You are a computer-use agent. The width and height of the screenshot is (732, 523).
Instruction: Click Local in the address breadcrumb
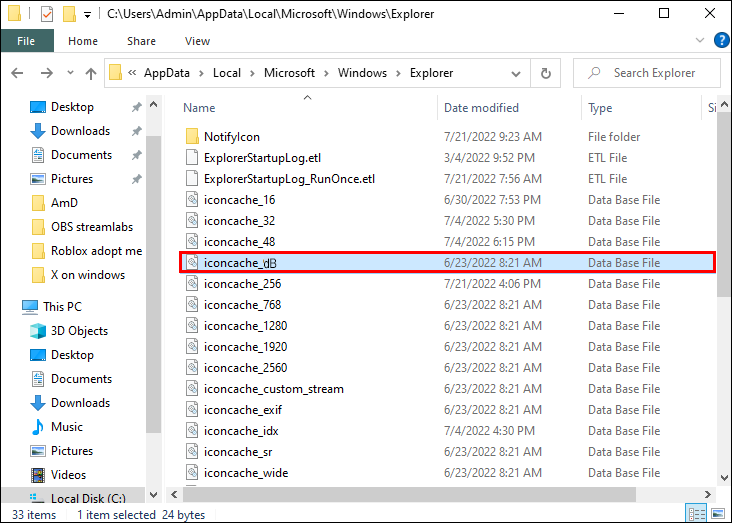click(x=227, y=73)
